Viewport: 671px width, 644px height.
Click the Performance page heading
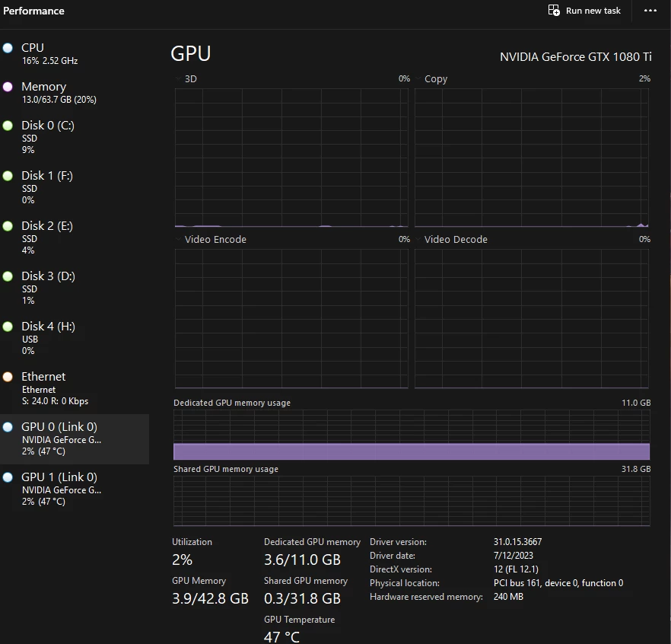pyautogui.click(x=33, y=11)
